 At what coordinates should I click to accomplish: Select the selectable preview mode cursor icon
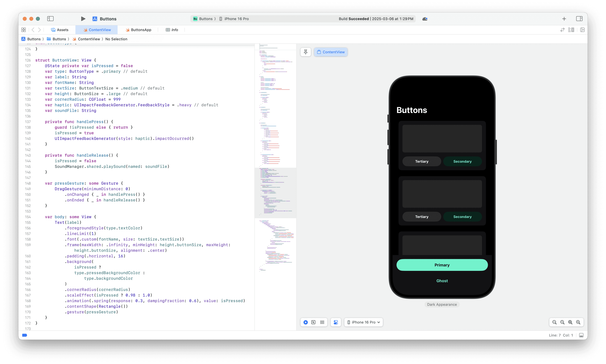313,322
